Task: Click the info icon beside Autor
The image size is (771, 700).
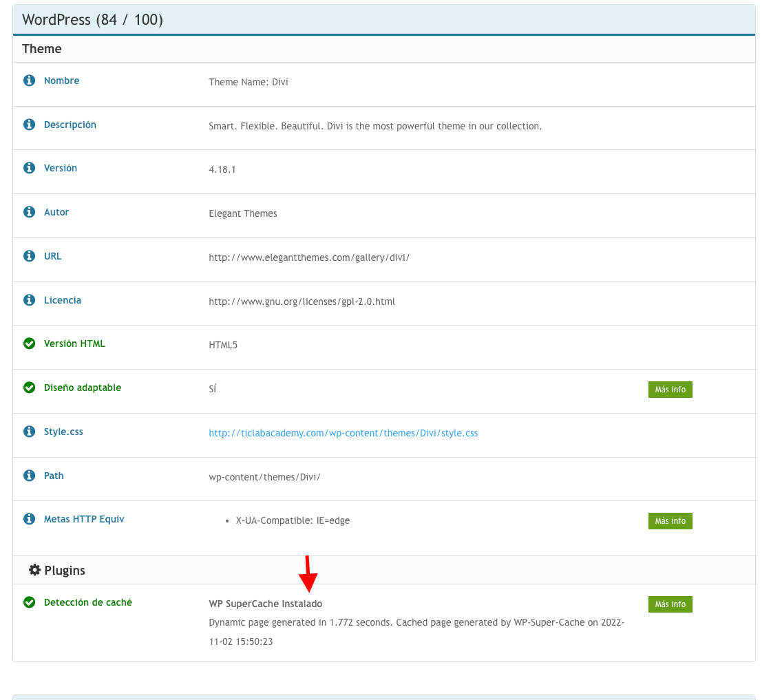Action: coord(30,212)
